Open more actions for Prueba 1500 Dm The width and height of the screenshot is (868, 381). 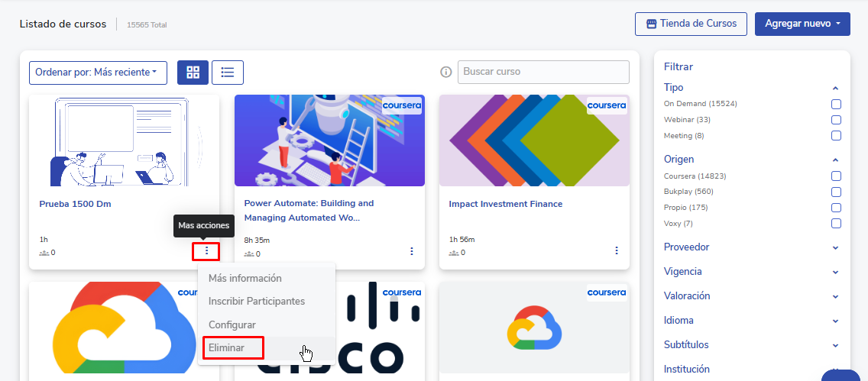[206, 251]
